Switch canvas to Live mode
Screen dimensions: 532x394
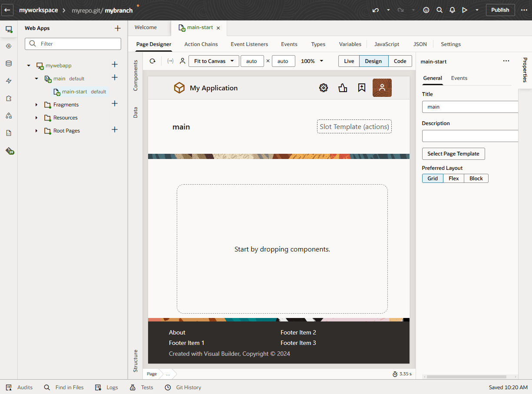349,61
